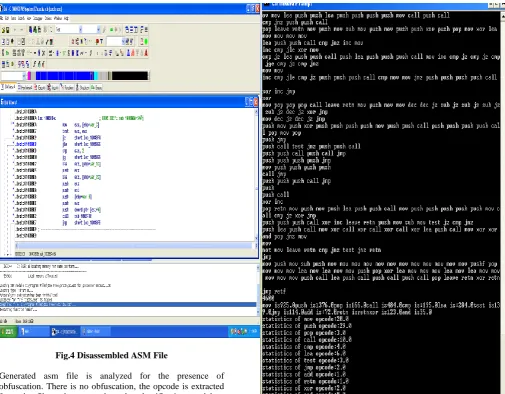This screenshot has width=505, height=394.
Task: Click "statistics of pop opcode:3.0" console line
Action: click(x=304, y=333)
